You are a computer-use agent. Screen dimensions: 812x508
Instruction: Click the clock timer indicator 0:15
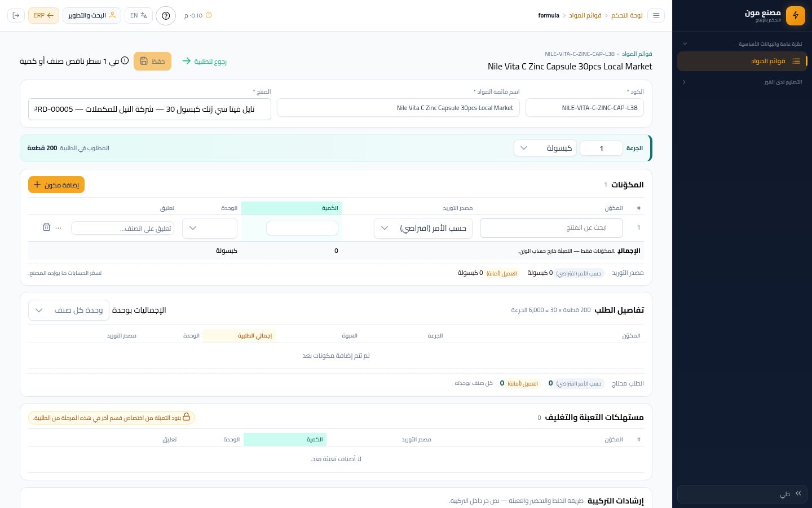click(x=198, y=15)
